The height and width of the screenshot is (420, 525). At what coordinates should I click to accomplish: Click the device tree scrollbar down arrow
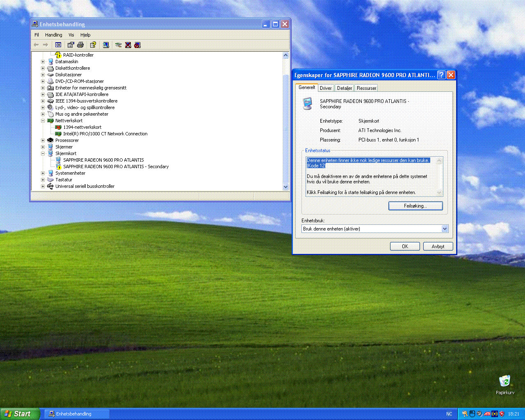click(286, 187)
